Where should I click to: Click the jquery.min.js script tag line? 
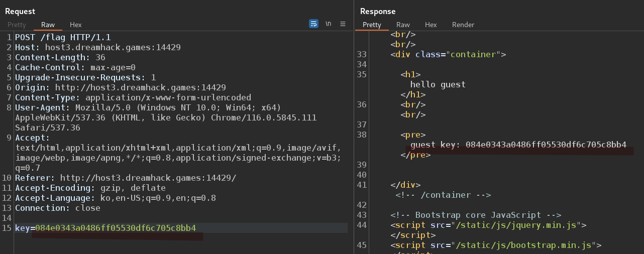click(x=488, y=225)
